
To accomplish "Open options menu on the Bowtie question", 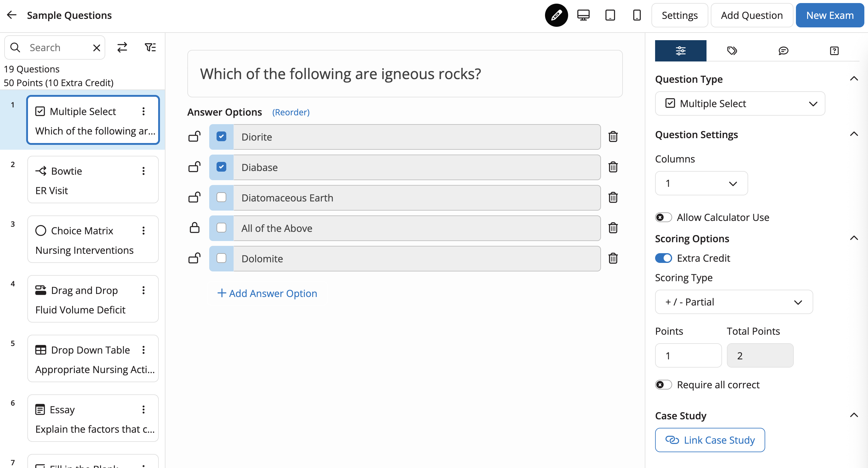I will coord(144,171).
